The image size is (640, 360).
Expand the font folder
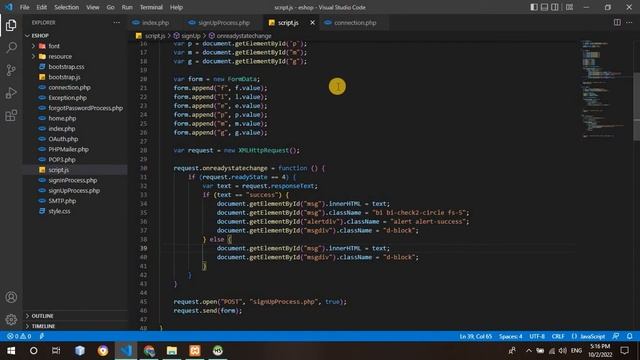click(x=54, y=46)
